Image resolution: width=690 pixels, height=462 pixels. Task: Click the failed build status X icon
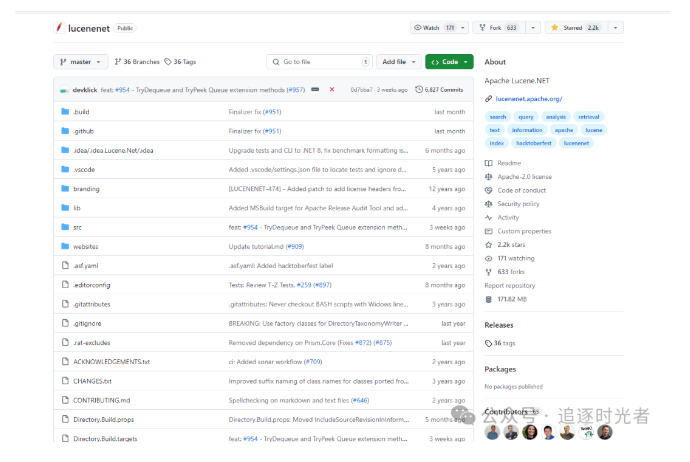tap(332, 89)
